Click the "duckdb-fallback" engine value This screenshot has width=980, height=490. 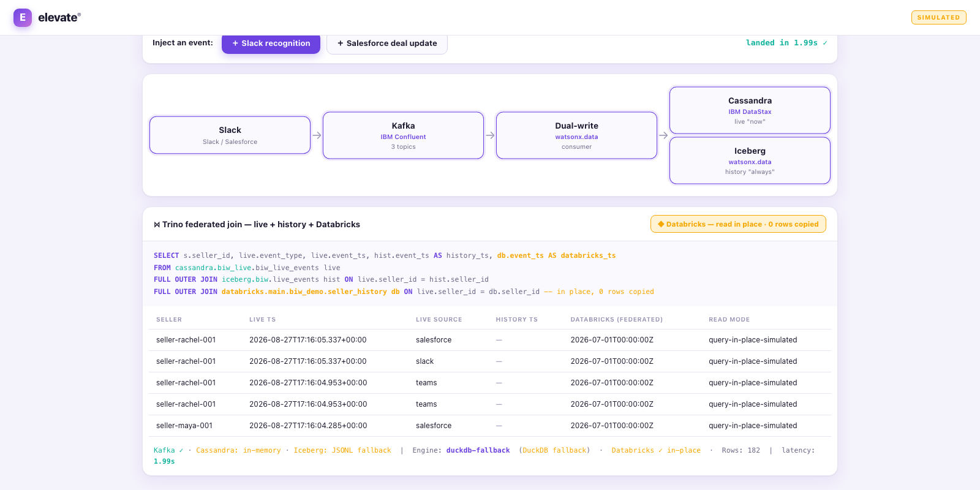pyautogui.click(x=478, y=450)
